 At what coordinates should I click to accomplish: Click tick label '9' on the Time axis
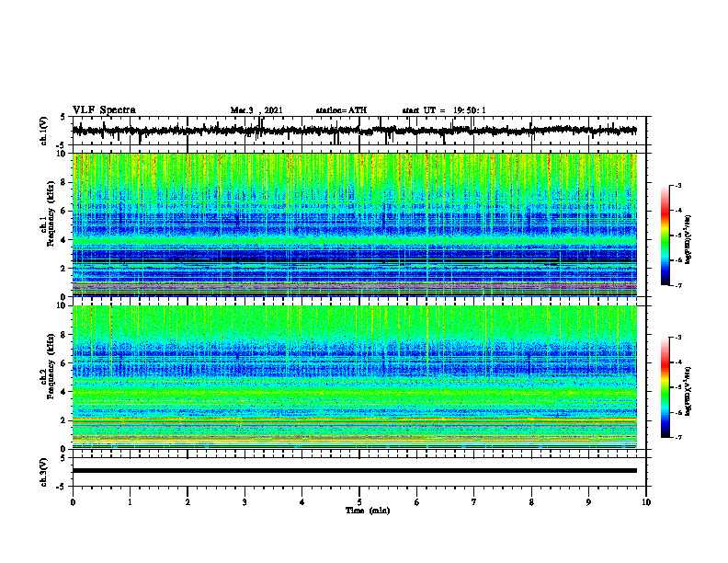(x=588, y=502)
